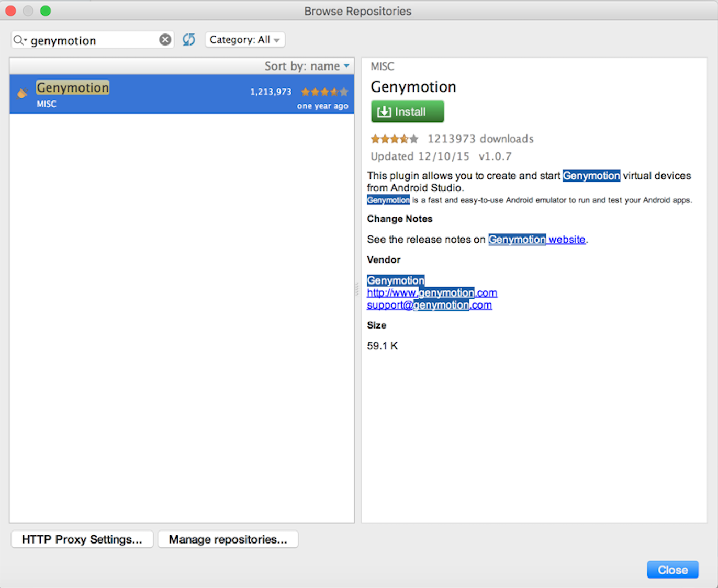Clear the genymotion search text
The image size is (718, 588).
[165, 40]
